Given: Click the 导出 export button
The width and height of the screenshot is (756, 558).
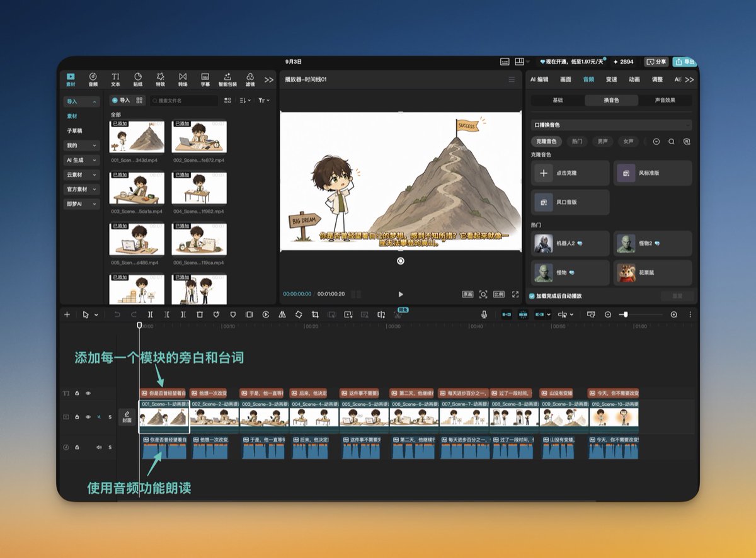Looking at the screenshot, I should (x=685, y=62).
